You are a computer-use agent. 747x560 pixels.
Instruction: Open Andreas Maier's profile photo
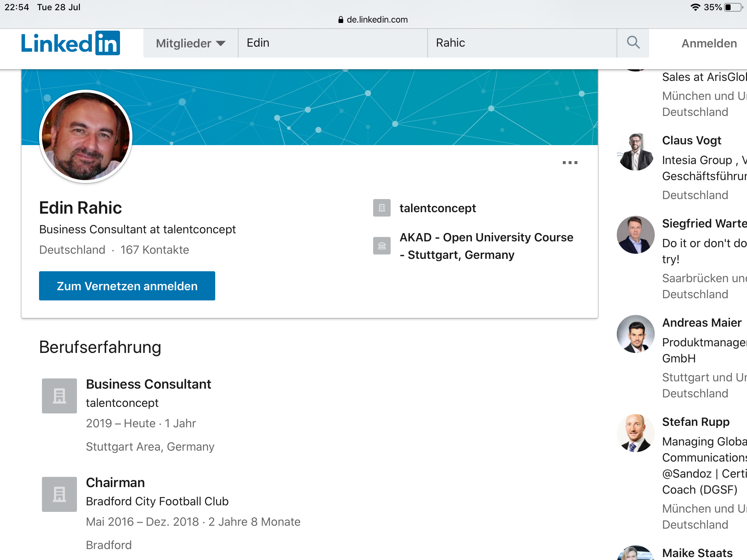pos(635,334)
